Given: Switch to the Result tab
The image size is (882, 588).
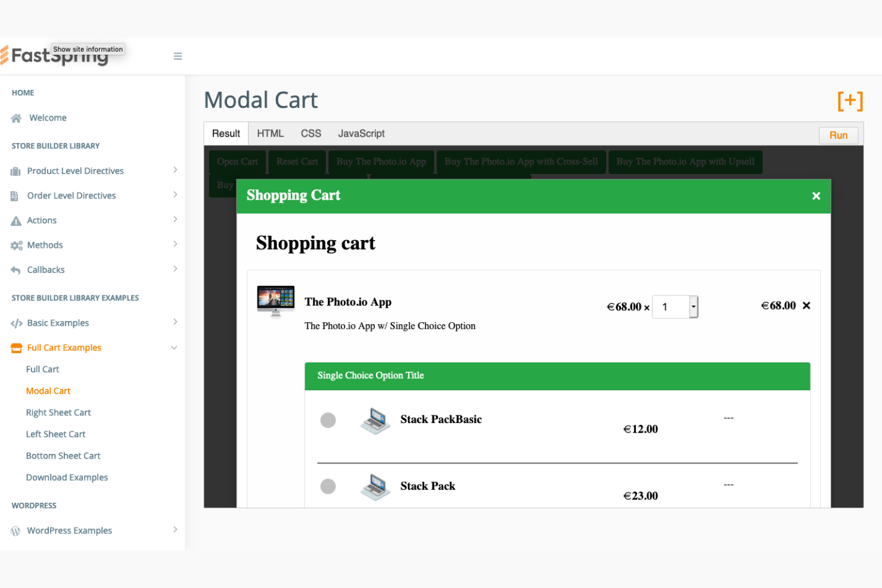Looking at the screenshot, I should point(226,133).
